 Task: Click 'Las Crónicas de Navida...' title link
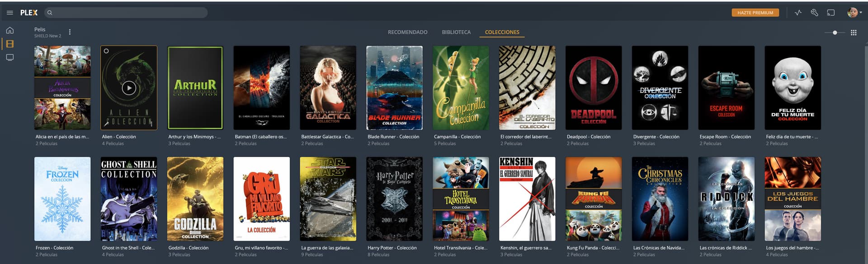point(659,248)
